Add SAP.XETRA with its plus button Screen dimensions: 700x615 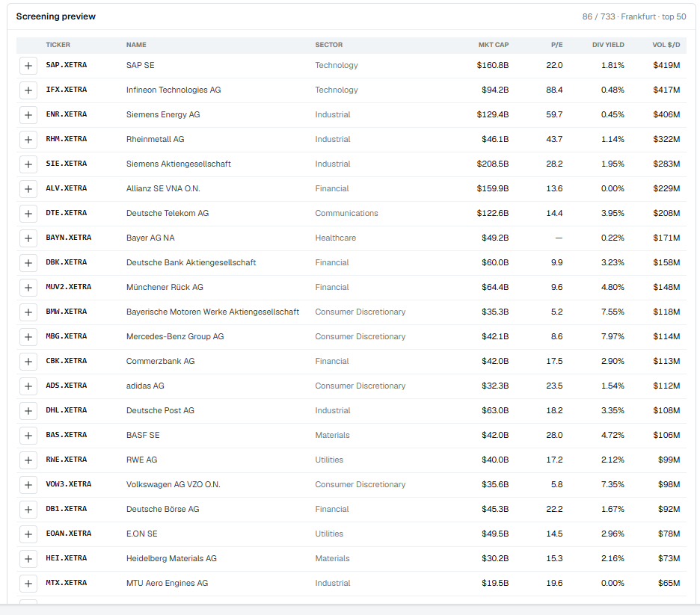(28, 66)
